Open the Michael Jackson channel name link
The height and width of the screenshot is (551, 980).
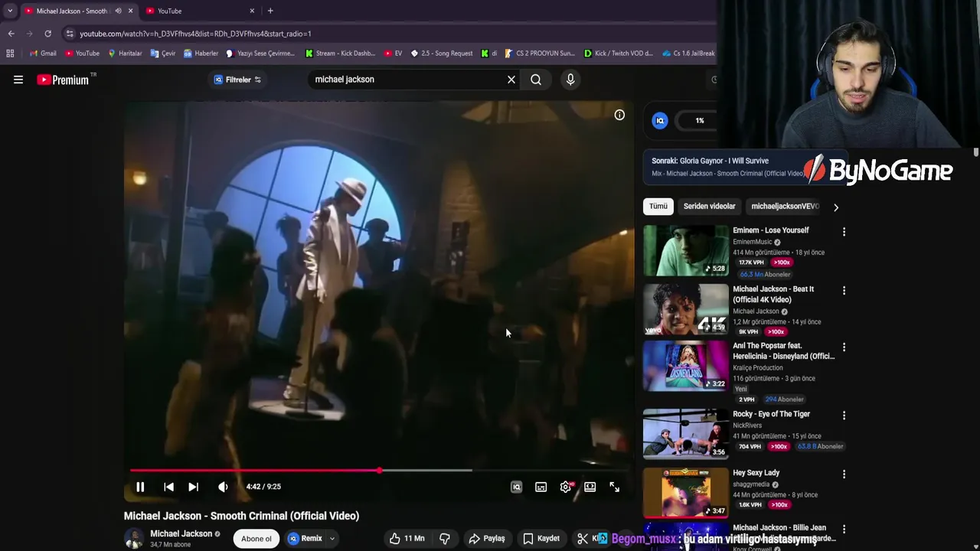[181, 534]
